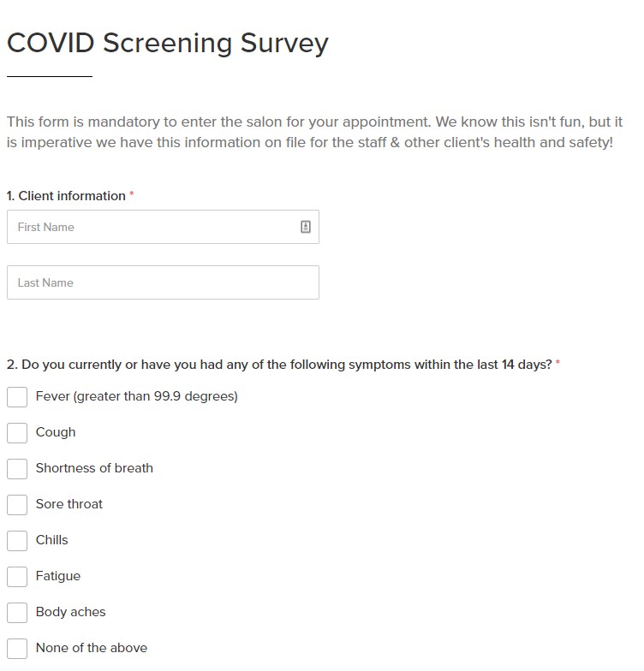Click the Sore throat label text

point(69,503)
